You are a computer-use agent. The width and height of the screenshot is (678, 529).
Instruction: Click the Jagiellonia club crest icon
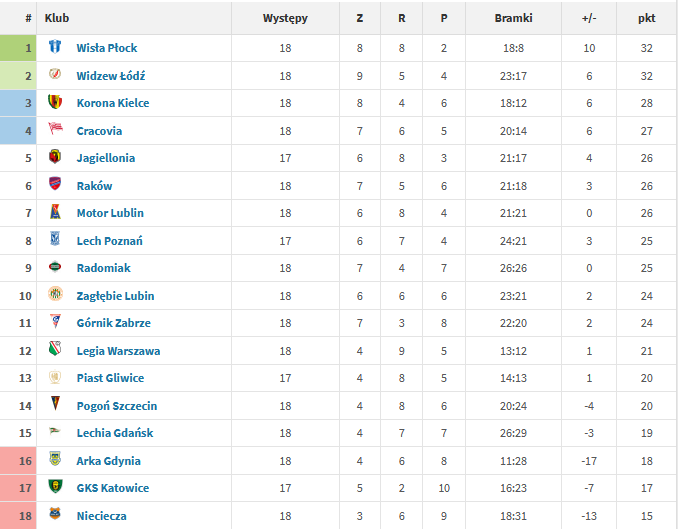[x=55, y=157]
